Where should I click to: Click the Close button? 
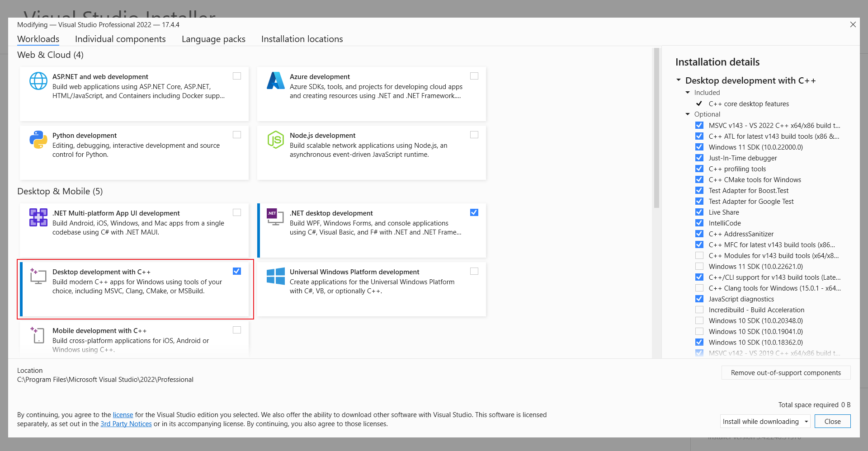tap(832, 421)
